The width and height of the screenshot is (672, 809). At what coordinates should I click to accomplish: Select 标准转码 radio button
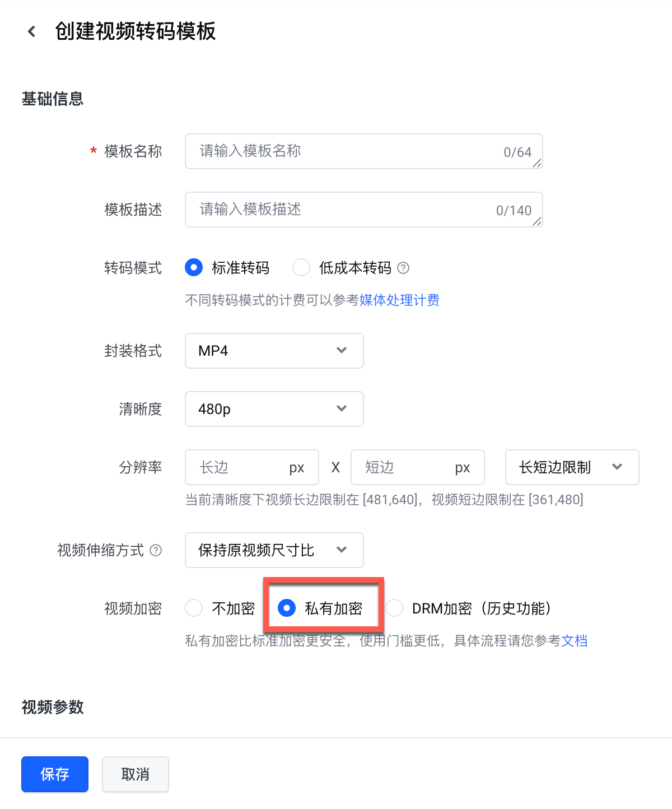pos(194,268)
